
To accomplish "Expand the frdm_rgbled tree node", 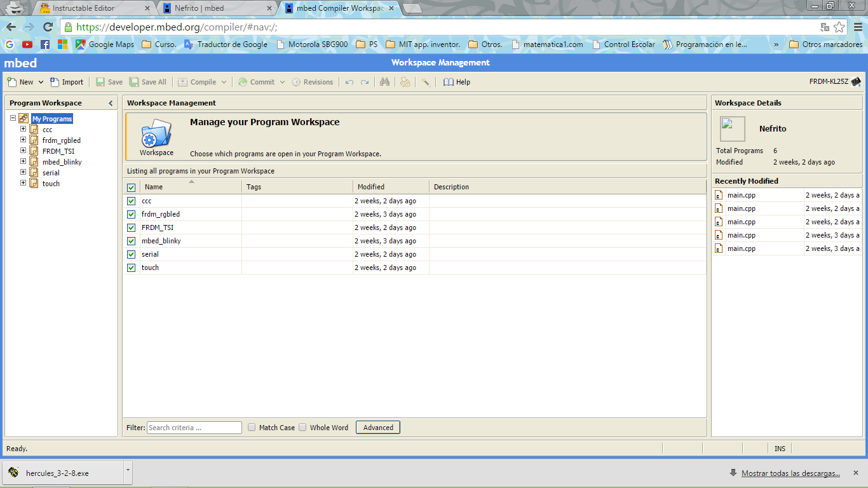I will (23, 140).
